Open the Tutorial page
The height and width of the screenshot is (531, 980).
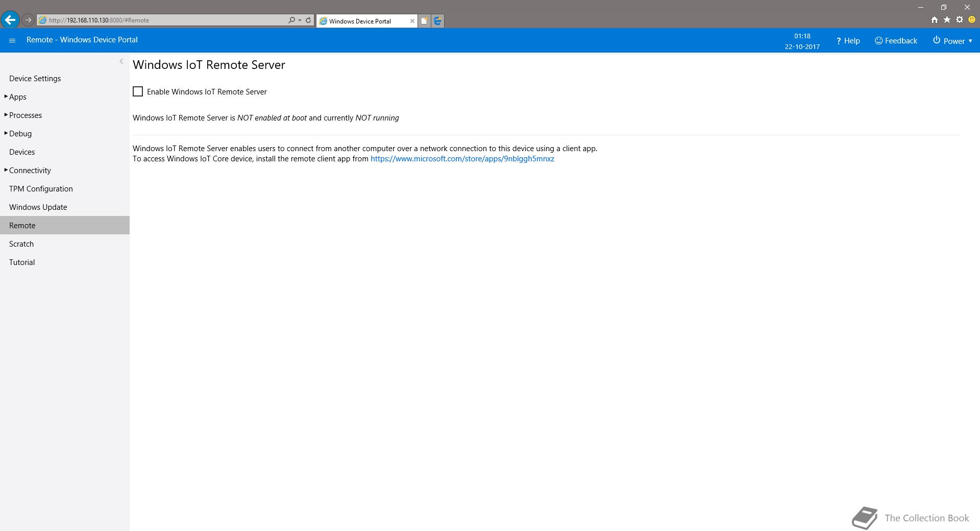22,262
